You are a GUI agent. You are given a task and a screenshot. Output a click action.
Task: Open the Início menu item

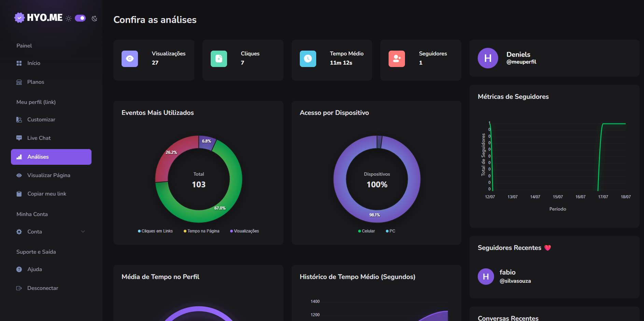pos(51,63)
